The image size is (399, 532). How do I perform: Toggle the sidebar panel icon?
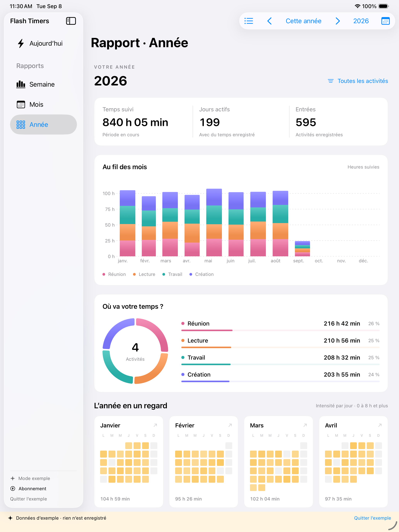(71, 21)
